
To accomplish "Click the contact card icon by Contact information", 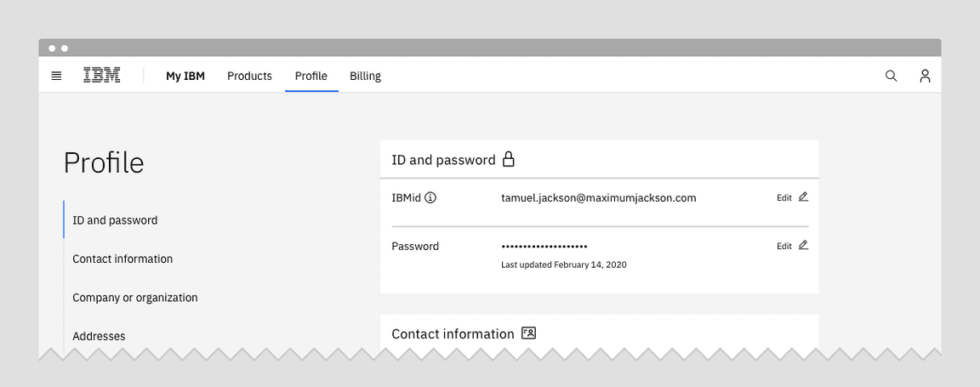I will (529, 333).
